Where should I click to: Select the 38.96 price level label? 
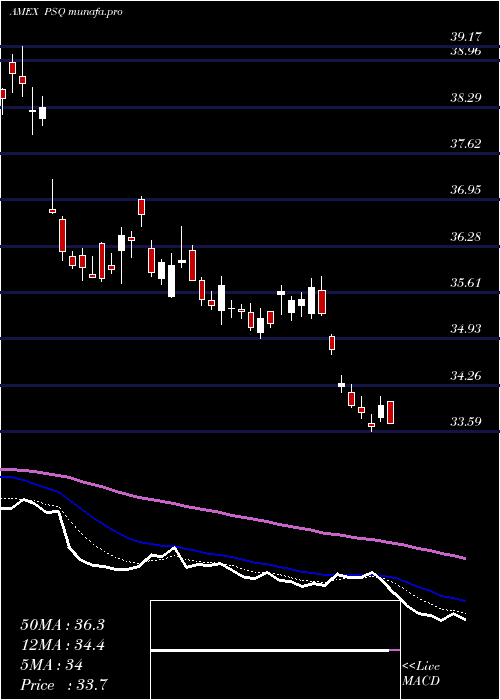(466, 51)
